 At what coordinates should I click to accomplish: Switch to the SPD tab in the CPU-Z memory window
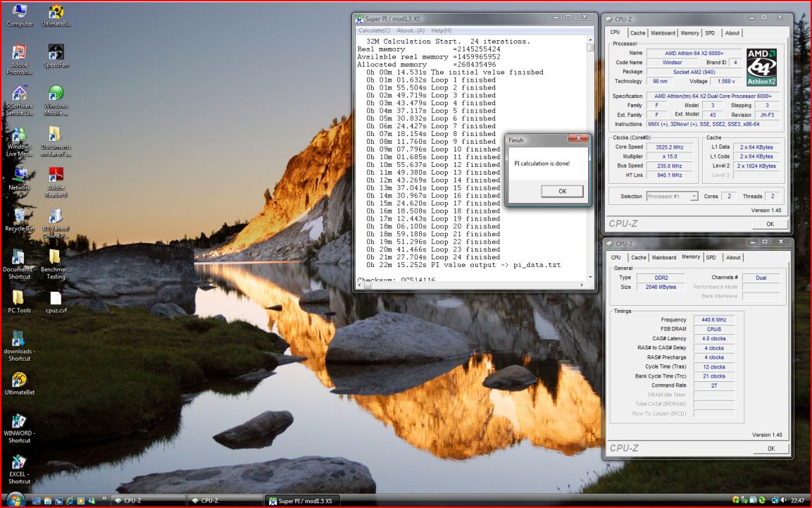[711, 258]
